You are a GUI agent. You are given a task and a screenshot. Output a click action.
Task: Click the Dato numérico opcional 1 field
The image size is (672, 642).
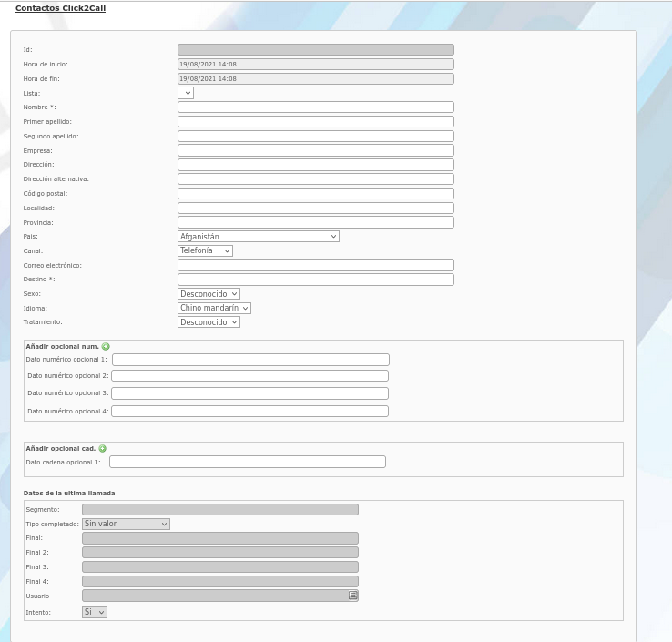click(x=250, y=360)
